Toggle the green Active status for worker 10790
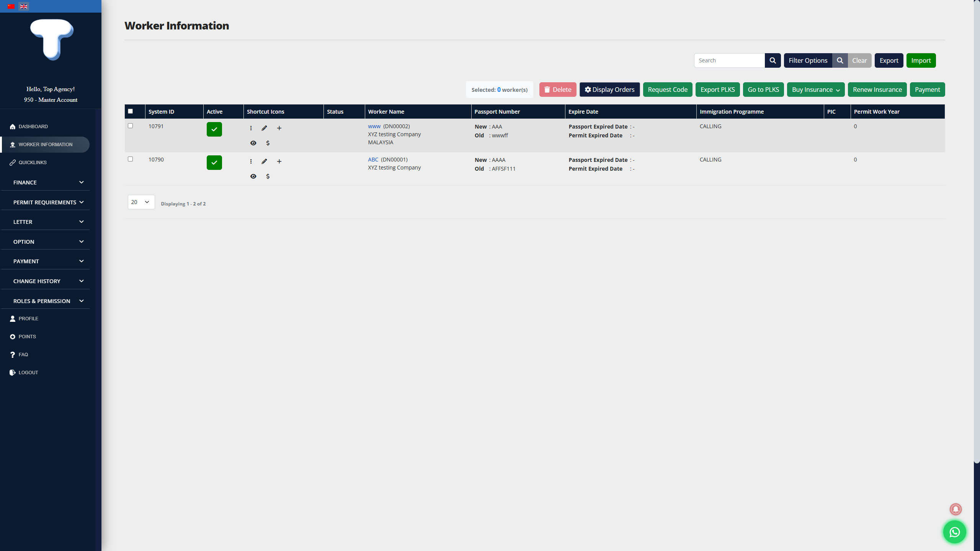This screenshot has width=980, height=551. pos(214,163)
